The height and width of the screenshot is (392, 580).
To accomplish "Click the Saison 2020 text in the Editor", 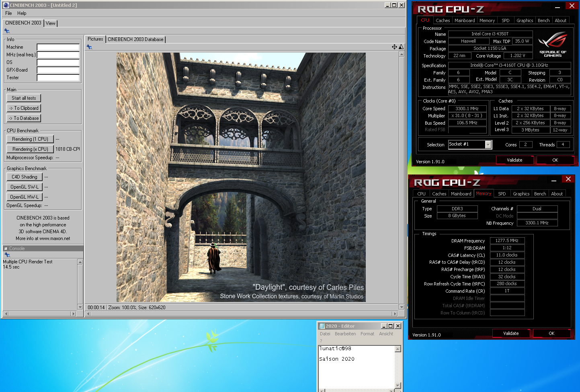I will (337, 359).
